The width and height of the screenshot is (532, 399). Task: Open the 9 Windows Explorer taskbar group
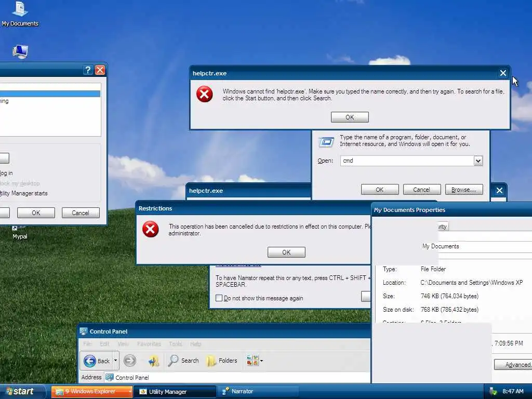click(x=91, y=392)
